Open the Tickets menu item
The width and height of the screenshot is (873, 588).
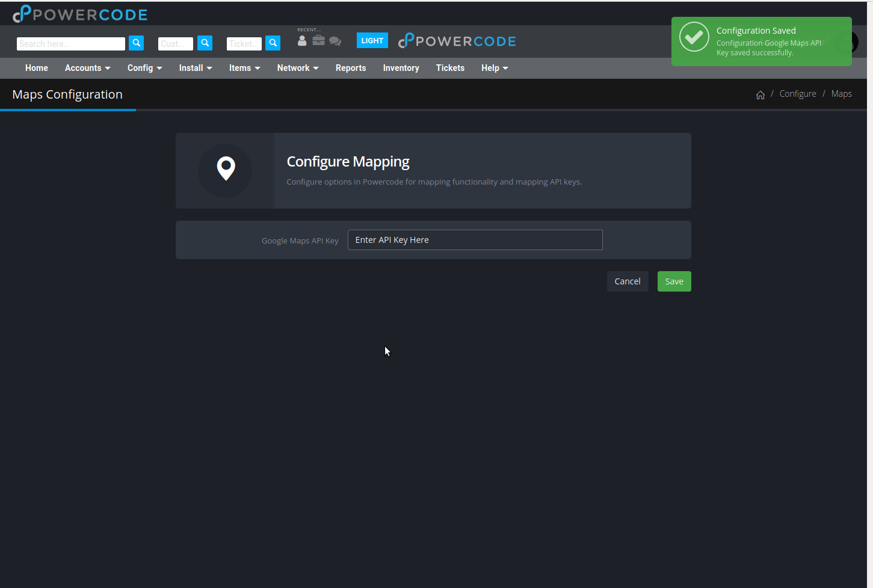pyautogui.click(x=450, y=68)
